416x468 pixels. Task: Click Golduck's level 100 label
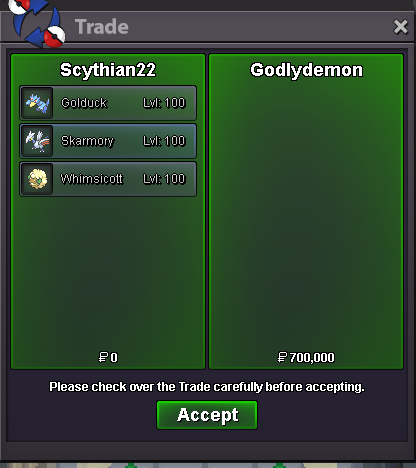164,103
